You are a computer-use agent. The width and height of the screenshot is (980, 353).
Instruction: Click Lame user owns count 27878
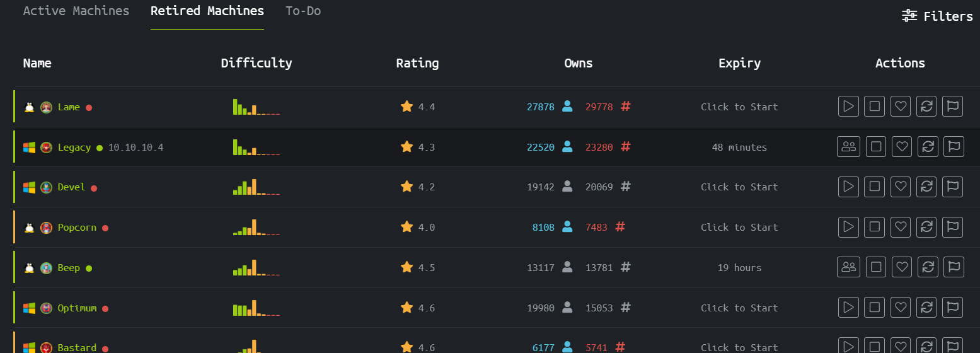(541, 107)
